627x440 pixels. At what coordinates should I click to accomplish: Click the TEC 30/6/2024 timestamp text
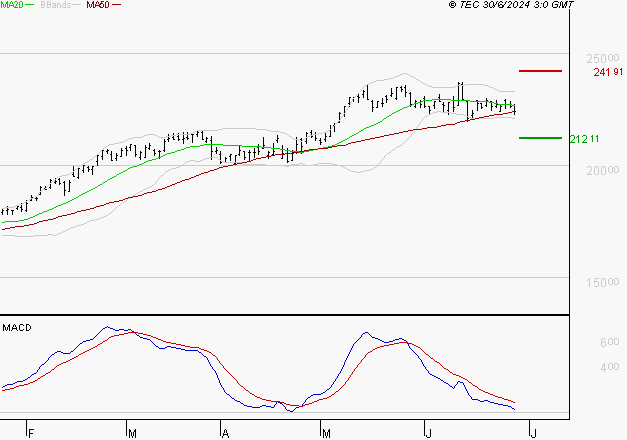pyautogui.click(x=511, y=5)
